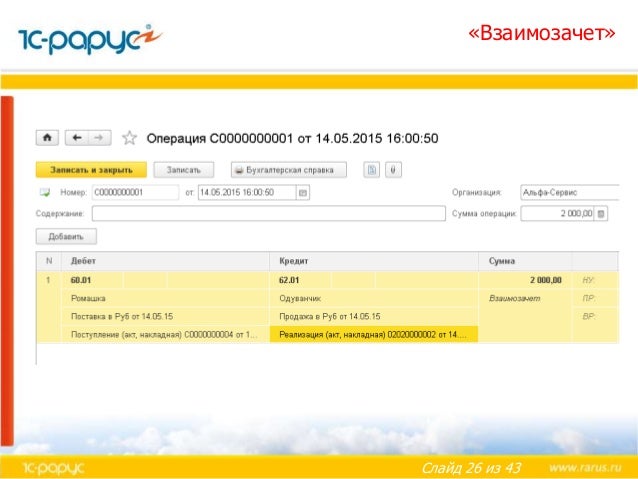This screenshot has height=479, width=638.
Task: Click Записать и закрыть button
Action: (91, 170)
